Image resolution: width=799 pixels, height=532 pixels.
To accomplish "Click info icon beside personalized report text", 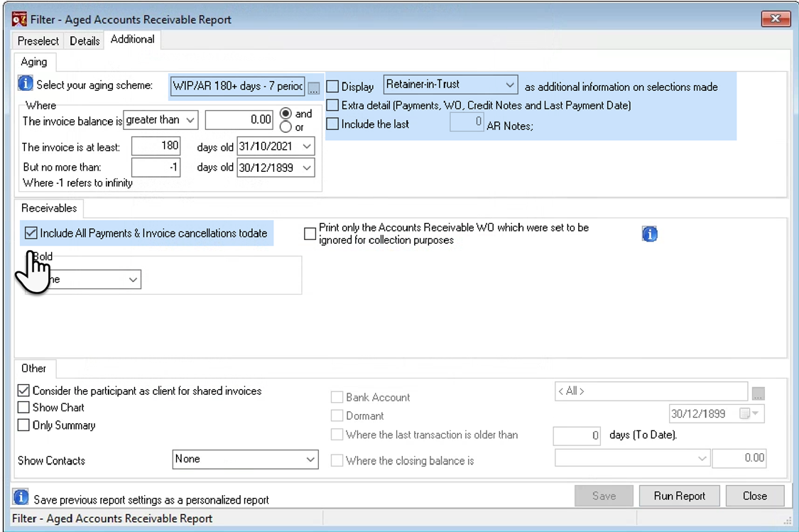I will [21, 496].
